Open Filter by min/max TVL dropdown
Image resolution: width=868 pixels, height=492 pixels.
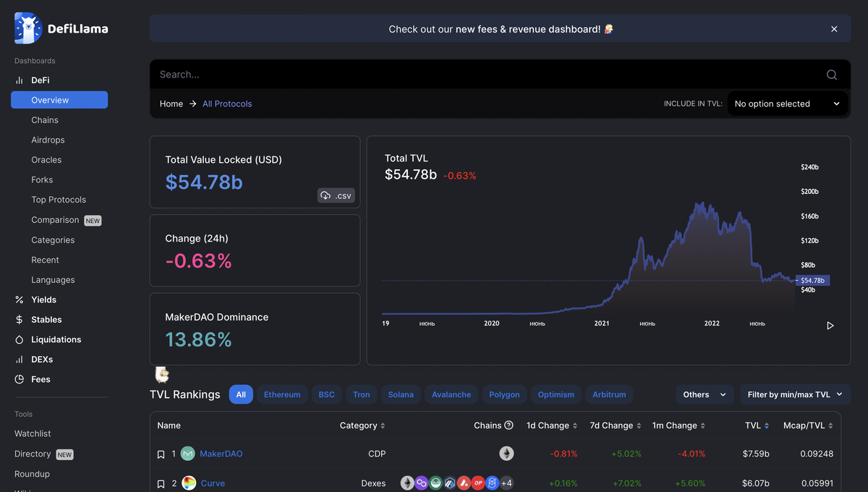point(795,394)
